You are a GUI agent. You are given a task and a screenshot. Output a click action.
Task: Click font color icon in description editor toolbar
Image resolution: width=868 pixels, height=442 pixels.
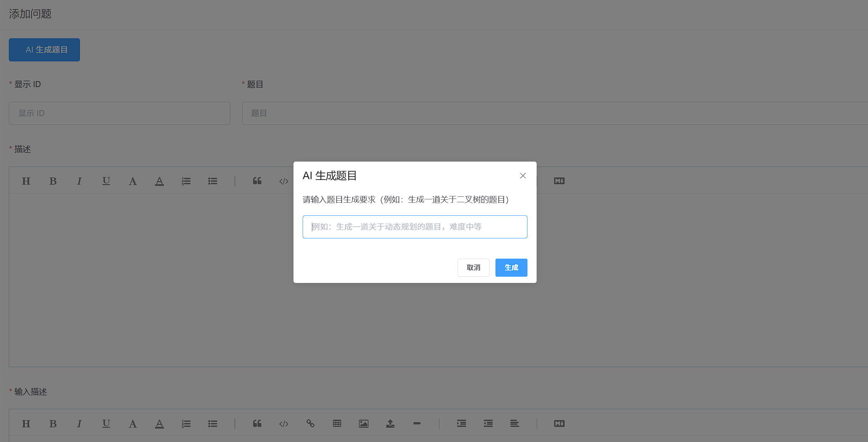(x=133, y=181)
